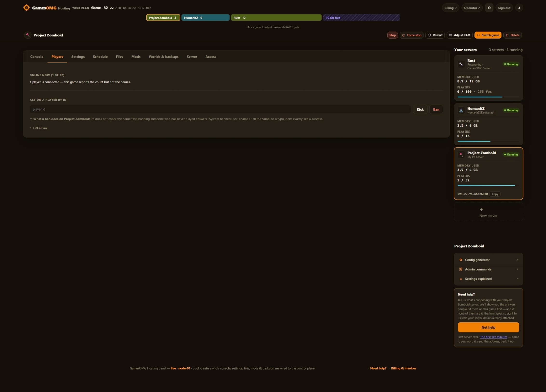Viewport: 546px width, 392px height.
Task: Go to the Schedule tab
Action: [x=100, y=57]
